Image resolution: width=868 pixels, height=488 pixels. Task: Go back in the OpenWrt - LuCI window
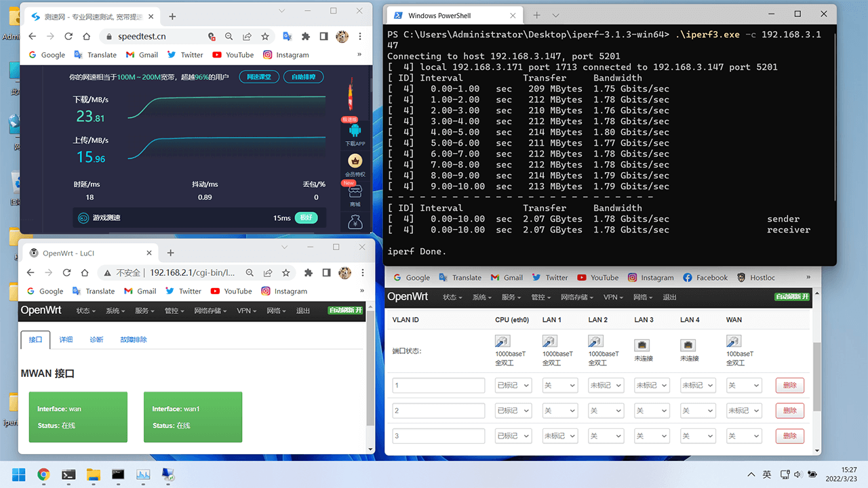click(x=31, y=272)
